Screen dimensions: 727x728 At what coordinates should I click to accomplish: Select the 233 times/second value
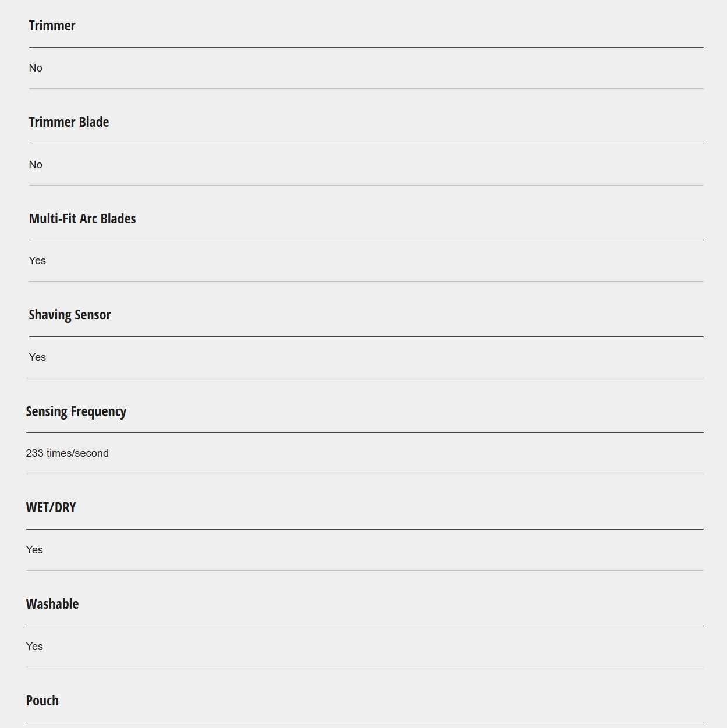pyautogui.click(x=67, y=453)
